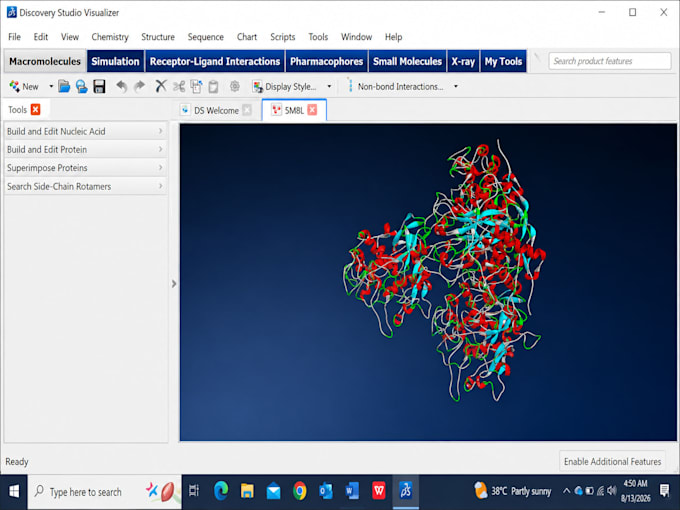
Task: Click the Delete X icon in toolbar
Action: [x=161, y=86]
